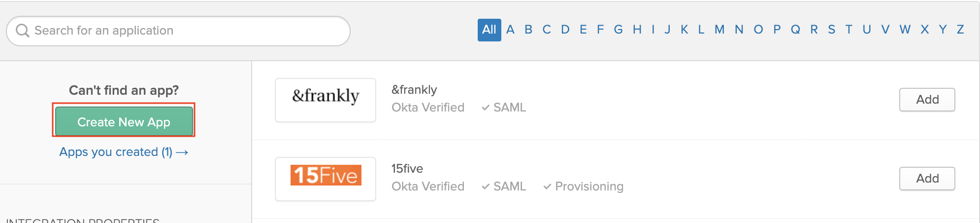Screen dimensions: 980x223
Task: Select the All filter tab
Action: 489,30
